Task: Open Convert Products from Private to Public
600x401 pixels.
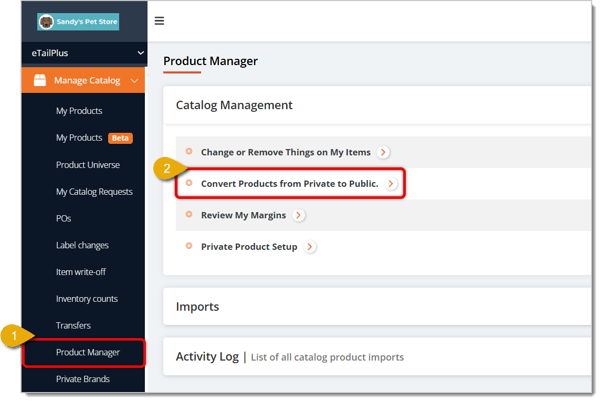Action: pos(290,184)
